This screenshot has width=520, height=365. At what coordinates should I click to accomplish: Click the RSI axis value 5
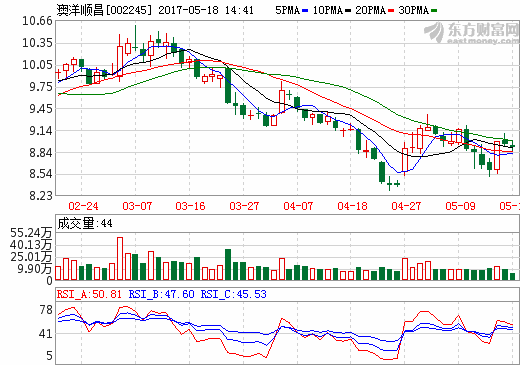(49, 356)
